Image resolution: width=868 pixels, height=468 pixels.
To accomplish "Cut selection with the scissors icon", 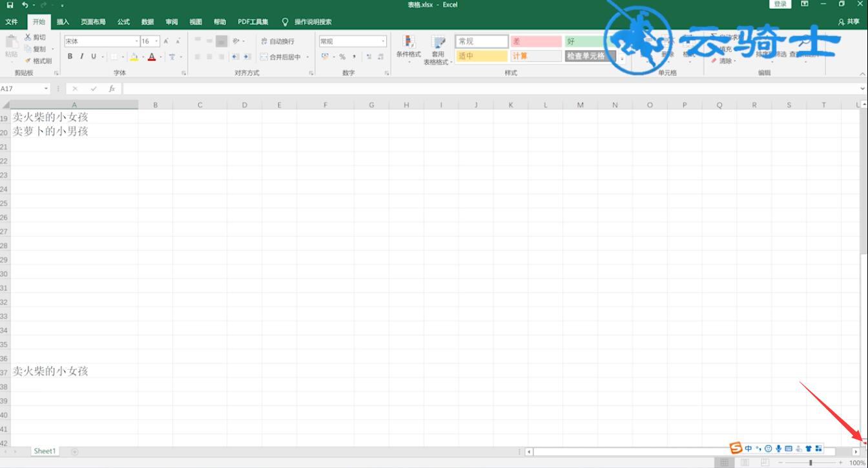I will coord(35,37).
